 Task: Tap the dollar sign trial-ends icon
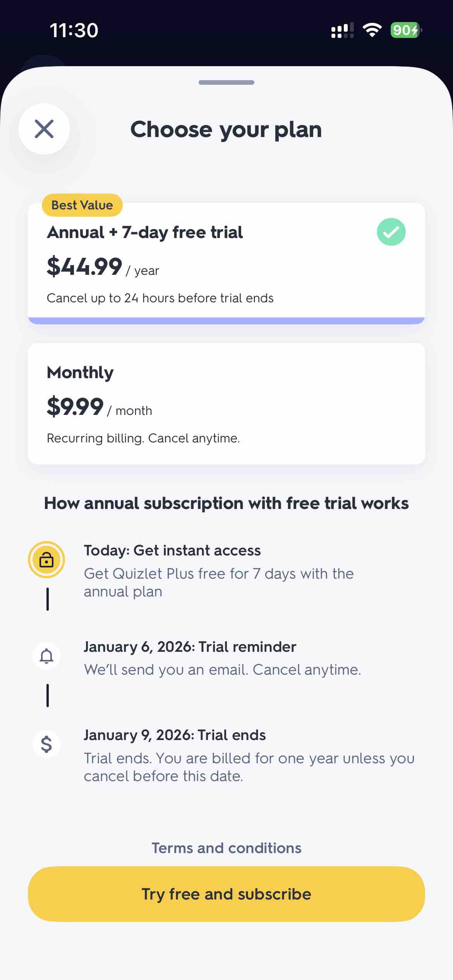[x=46, y=744]
